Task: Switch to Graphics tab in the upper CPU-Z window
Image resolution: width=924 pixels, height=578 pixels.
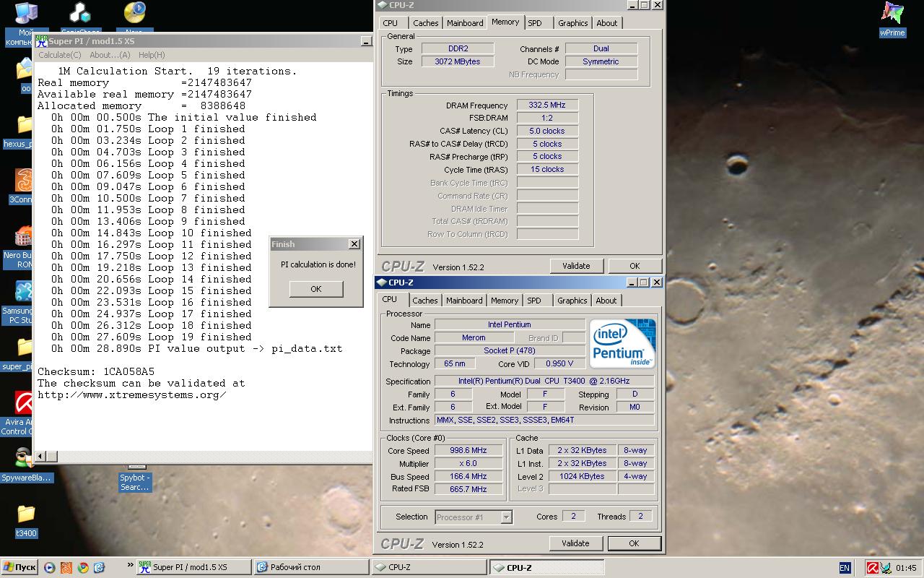Action: click(x=573, y=23)
